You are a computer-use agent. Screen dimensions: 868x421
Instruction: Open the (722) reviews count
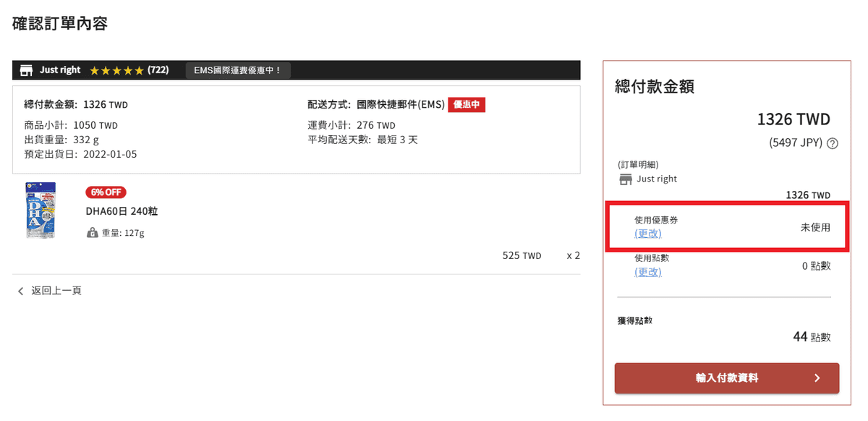(x=158, y=70)
